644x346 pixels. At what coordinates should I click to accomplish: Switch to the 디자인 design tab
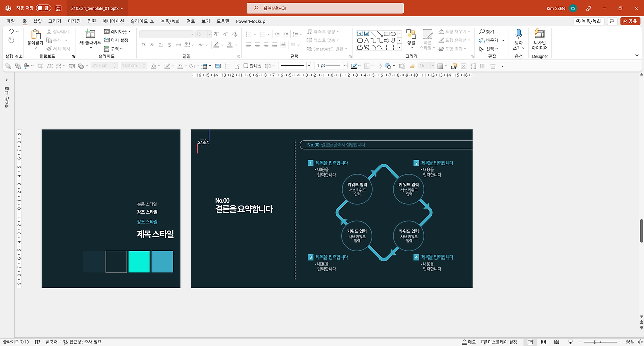pos(74,21)
